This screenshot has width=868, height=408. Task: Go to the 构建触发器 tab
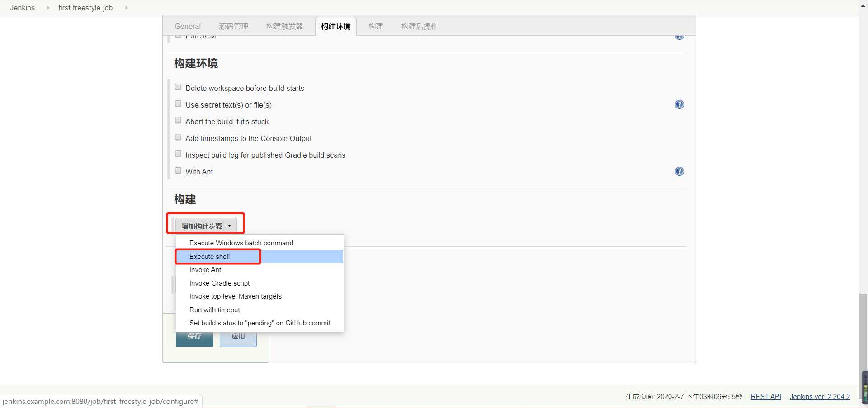tap(285, 26)
